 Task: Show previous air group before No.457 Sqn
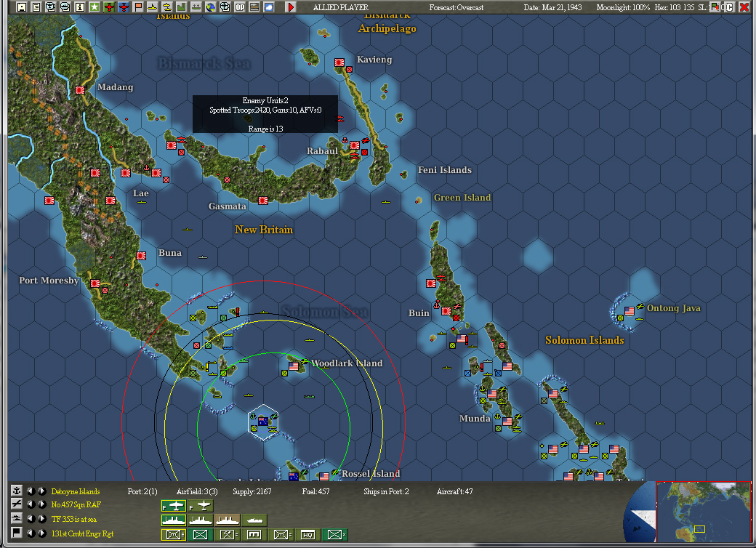pos(31,504)
